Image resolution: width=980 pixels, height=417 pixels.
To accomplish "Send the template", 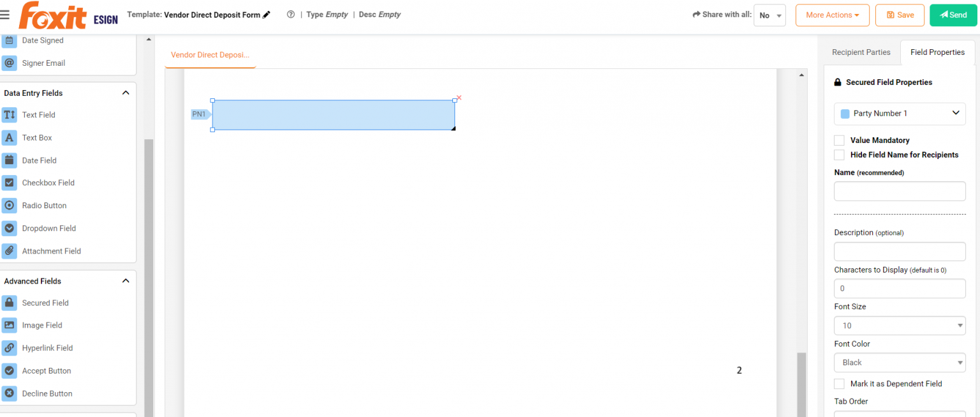I will coord(953,14).
